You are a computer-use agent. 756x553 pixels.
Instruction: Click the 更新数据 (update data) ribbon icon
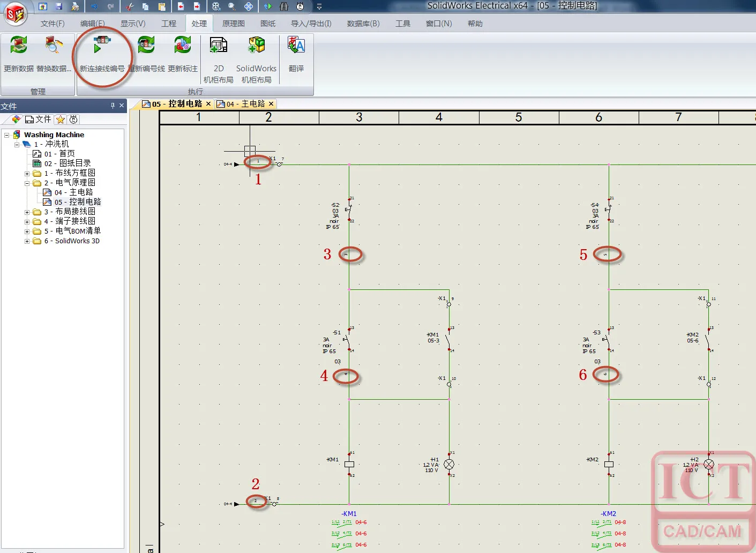19,46
